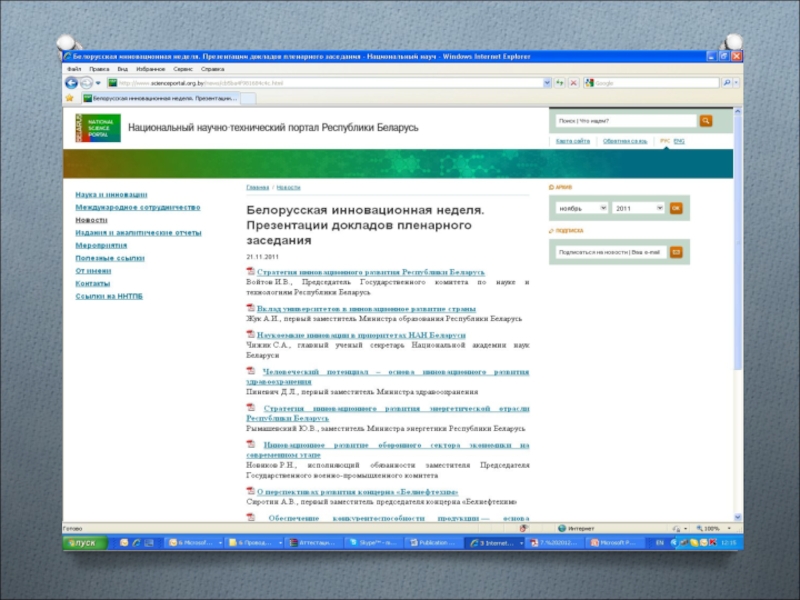Click the Пуск Start button
This screenshot has width=800, height=600.
click(x=85, y=543)
